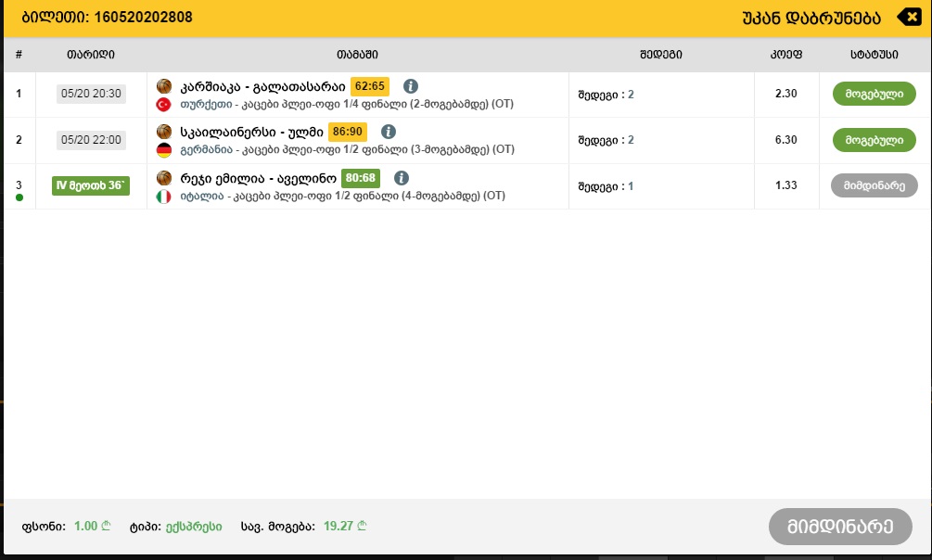Click the large მიმდინარე button at bottom
Viewport: 932px width, 560px height.
click(840, 526)
